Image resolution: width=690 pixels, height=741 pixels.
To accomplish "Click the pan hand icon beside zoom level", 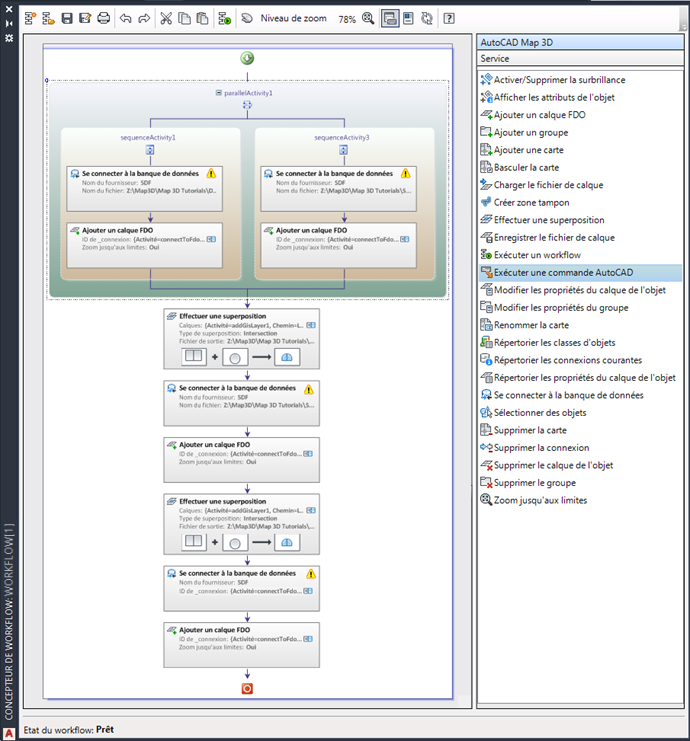I will [247, 18].
